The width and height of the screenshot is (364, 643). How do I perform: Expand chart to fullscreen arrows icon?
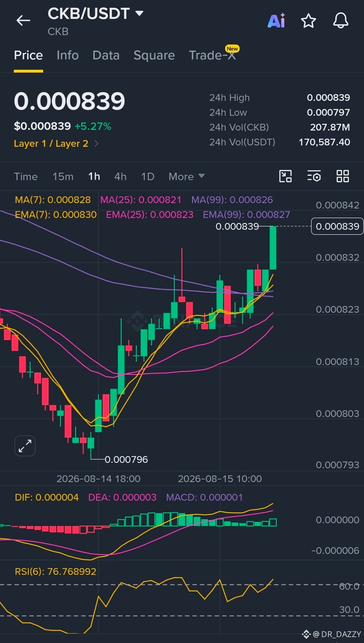[x=25, y=446]
